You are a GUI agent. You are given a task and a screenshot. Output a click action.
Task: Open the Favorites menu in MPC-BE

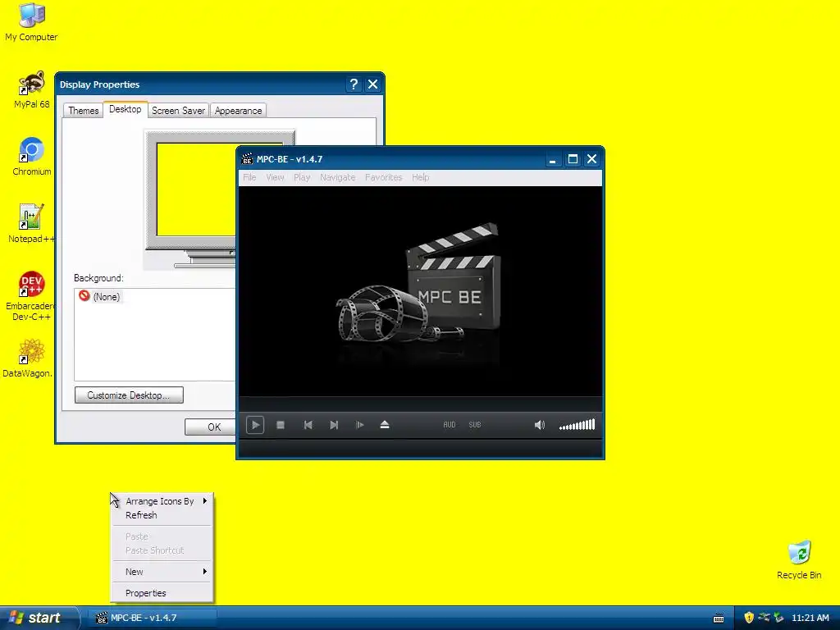[384, 177]
